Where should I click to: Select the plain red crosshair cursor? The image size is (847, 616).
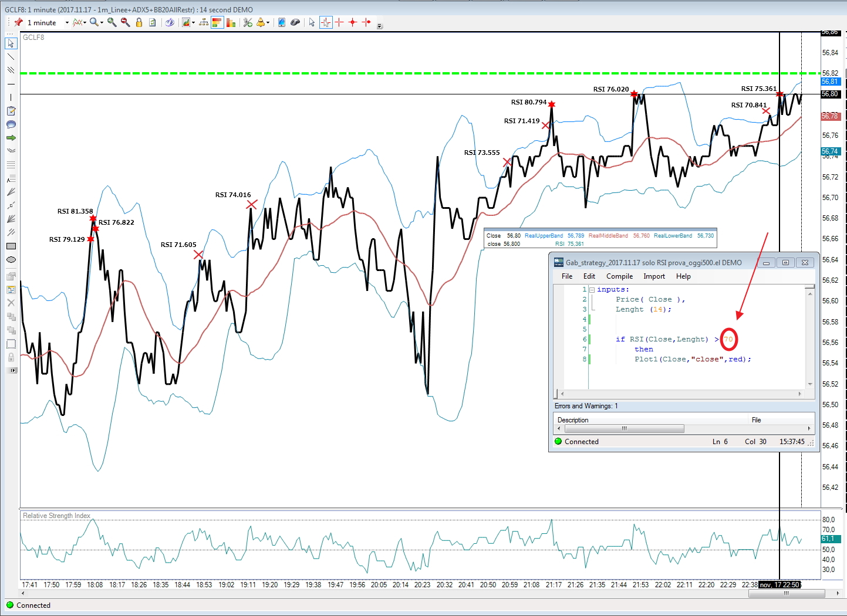tap(339, 22)
